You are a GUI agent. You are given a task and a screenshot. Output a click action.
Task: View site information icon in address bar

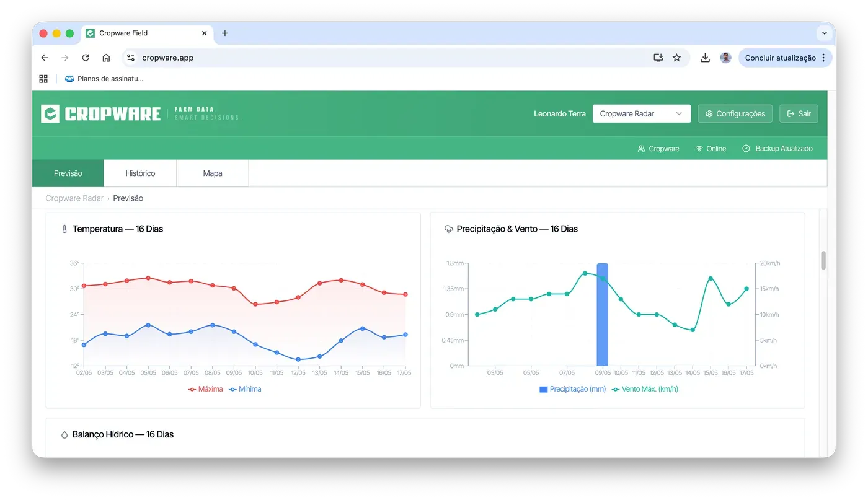[x=130, y=58]
